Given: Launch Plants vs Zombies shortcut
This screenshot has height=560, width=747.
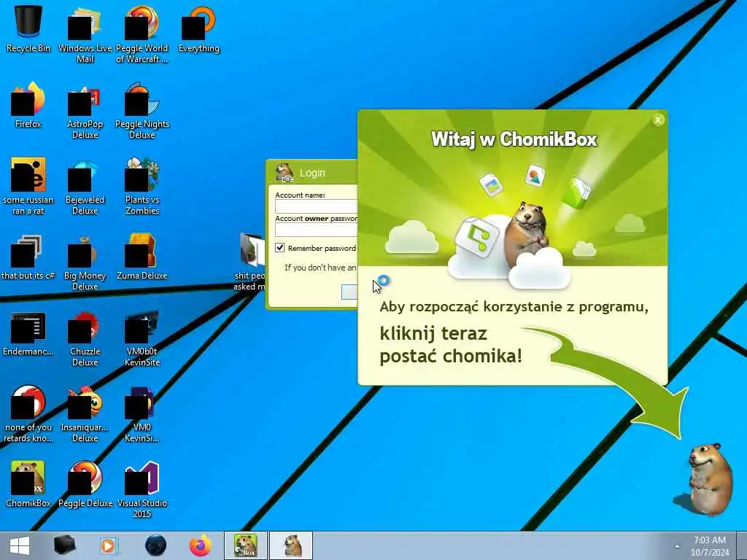Looking at the screenshot, I should 142,186.
